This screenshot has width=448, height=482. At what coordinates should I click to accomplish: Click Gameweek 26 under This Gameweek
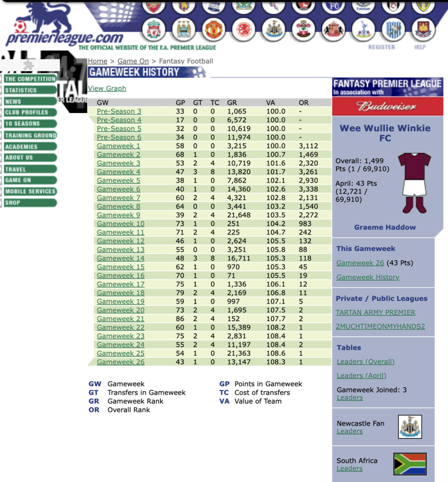click(x=360, y=263)
